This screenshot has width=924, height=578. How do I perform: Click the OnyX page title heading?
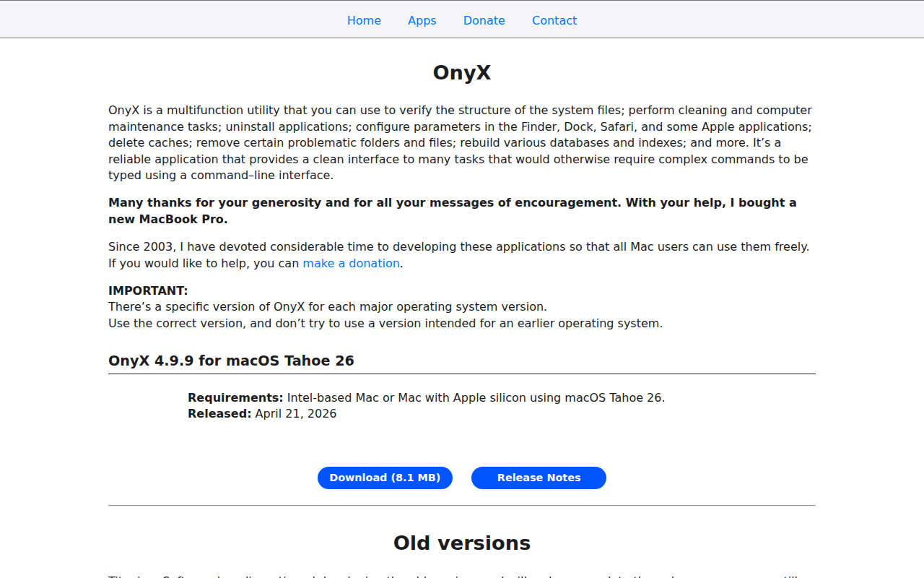(x=462, y=72)
